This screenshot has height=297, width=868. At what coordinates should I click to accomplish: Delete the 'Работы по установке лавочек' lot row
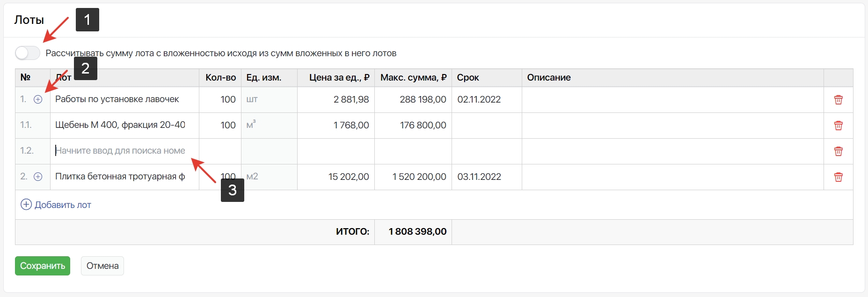[838, 100]
